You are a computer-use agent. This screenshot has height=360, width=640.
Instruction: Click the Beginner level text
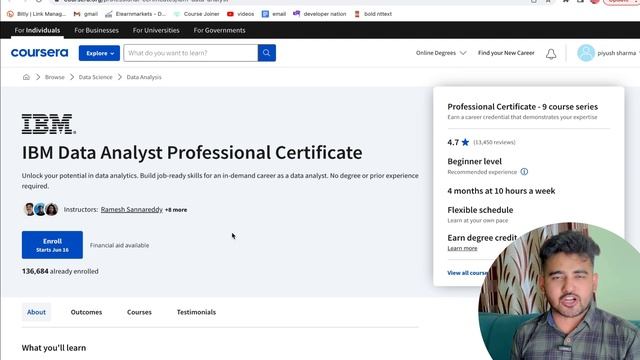(x=474, y=161)
